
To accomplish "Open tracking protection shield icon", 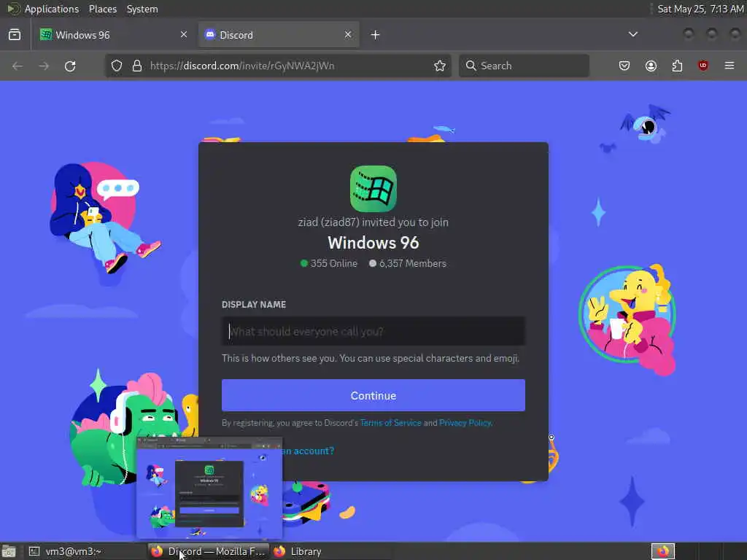I will coord(117,66).
